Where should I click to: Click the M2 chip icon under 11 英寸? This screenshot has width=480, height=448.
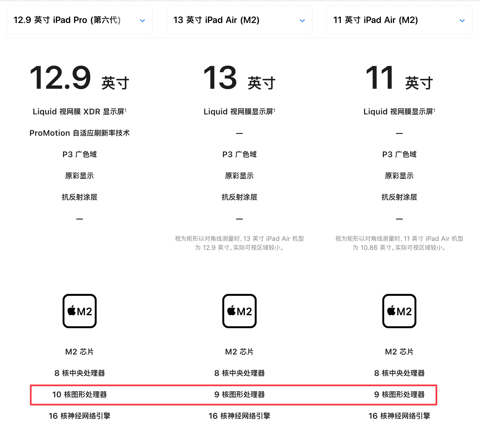(399, 311)
